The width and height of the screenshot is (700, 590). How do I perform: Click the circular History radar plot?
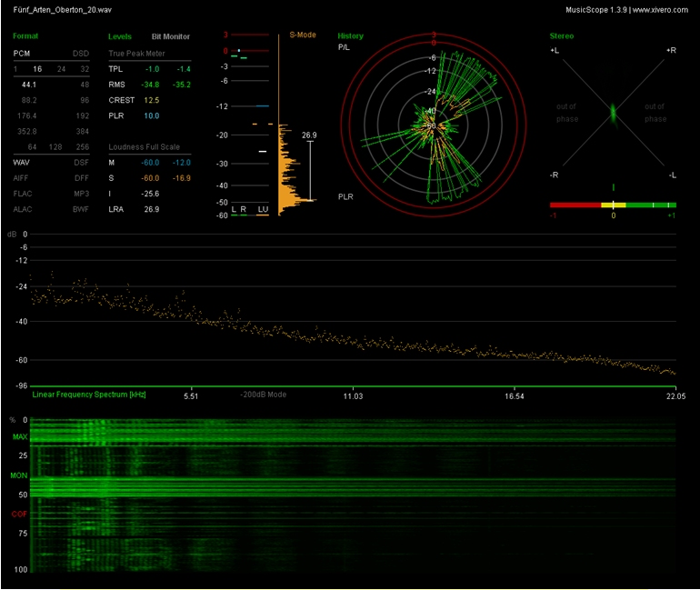click(434, 126)
